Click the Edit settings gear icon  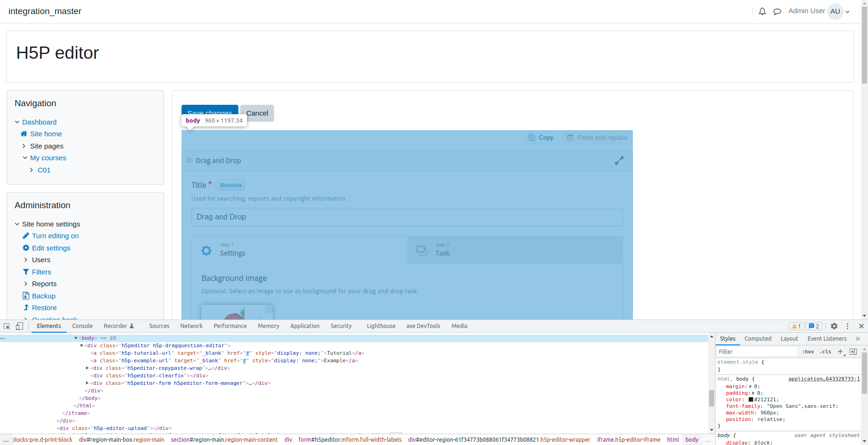pyautogui.click(x=26, y=248)
